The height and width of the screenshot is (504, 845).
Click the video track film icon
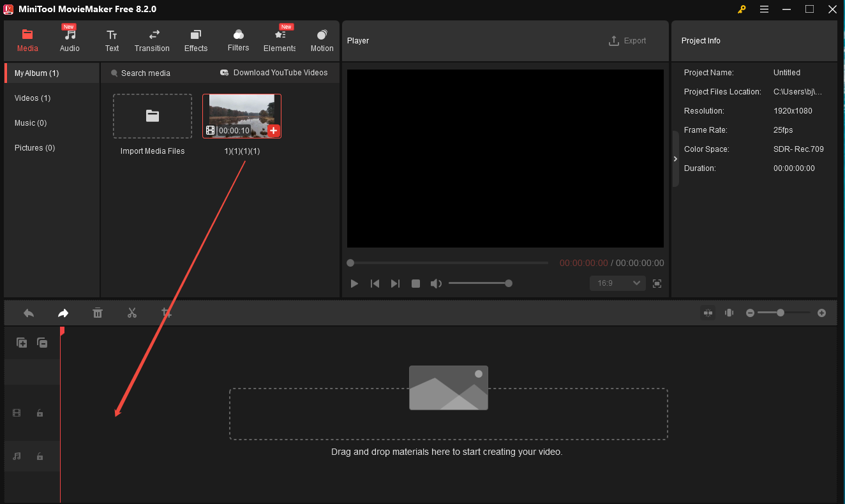(17, 413)
